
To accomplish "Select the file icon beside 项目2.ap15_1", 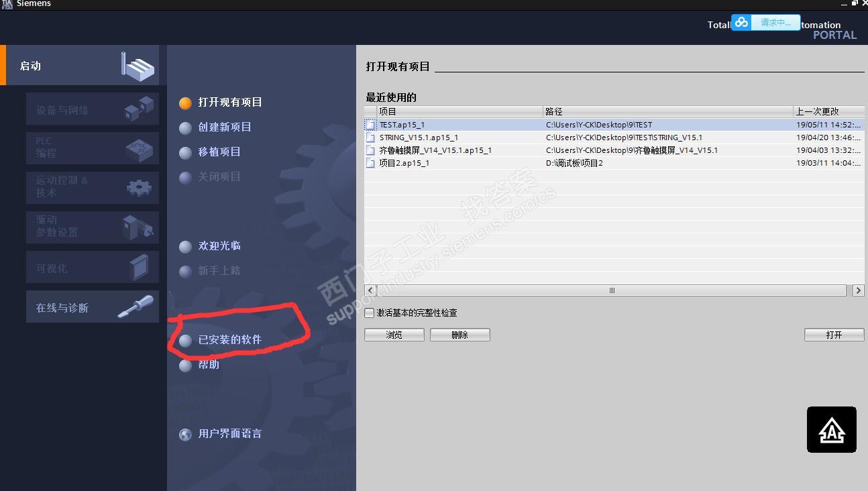I will coord(370,163).
